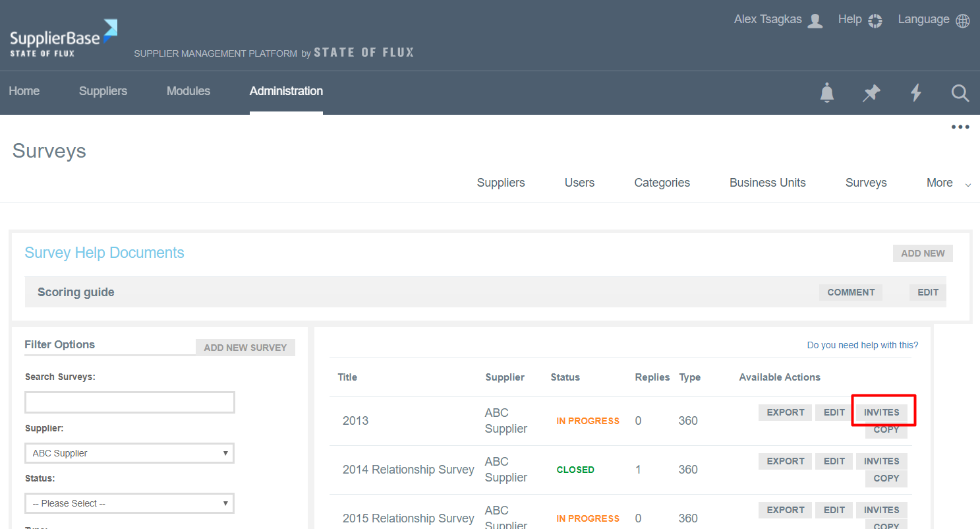Image resolution: width=980 pixels, height=529 pixels.
Task: Open the lightning bolt quick actions
Action: tap(915, 93)
